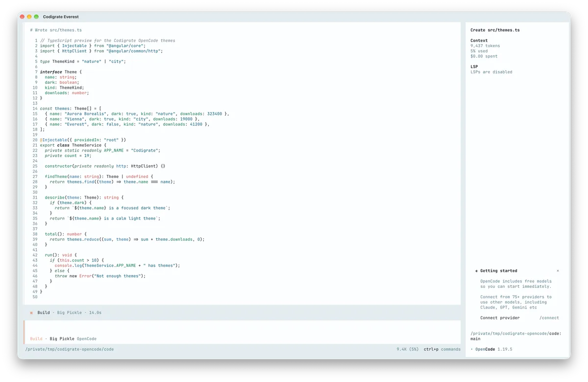Click the OpenCode provider label in prompt

(x=87, y=339)
